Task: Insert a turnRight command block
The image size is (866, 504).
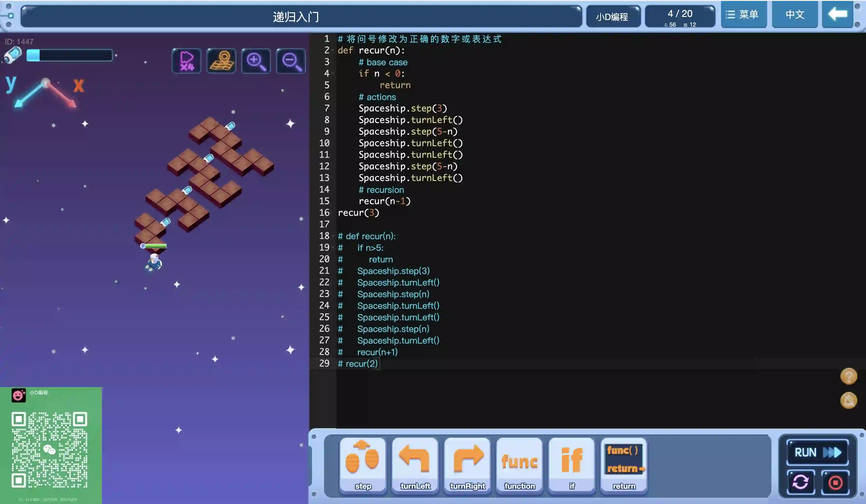Action: (x=467, y=465)
